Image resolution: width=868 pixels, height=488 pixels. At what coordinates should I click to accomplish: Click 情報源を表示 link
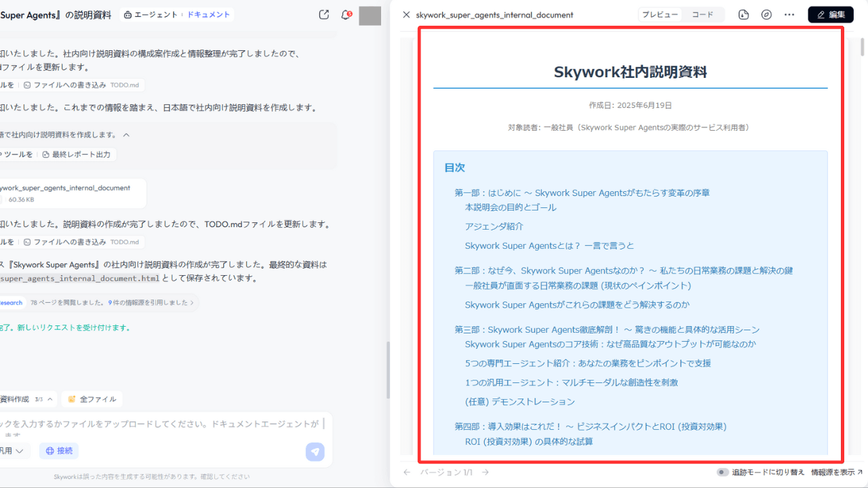point(837,472)
